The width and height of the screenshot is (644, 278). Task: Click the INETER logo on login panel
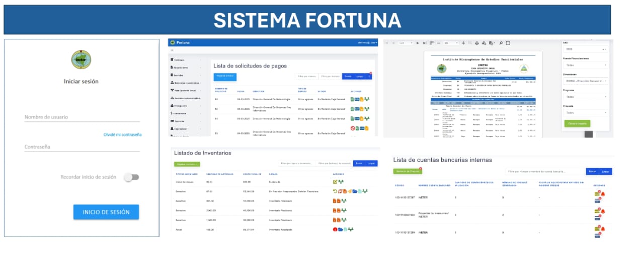coord(81,60)
